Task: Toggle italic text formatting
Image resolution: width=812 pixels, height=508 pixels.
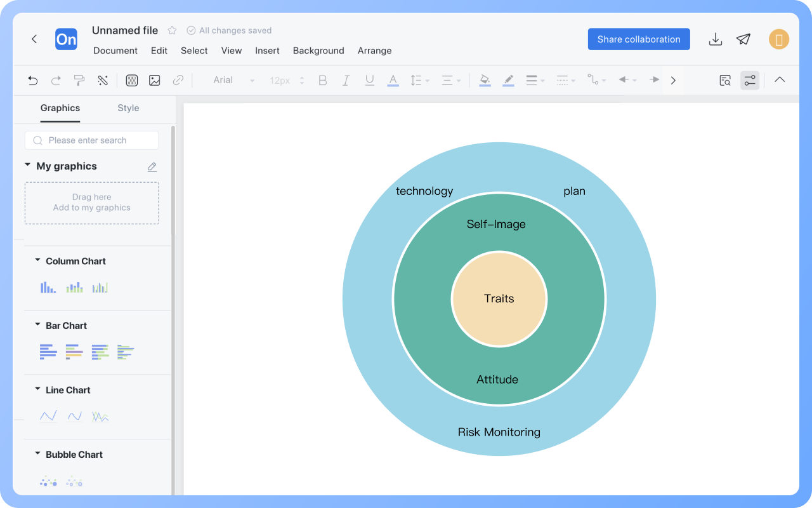Action: pos(346,80)
